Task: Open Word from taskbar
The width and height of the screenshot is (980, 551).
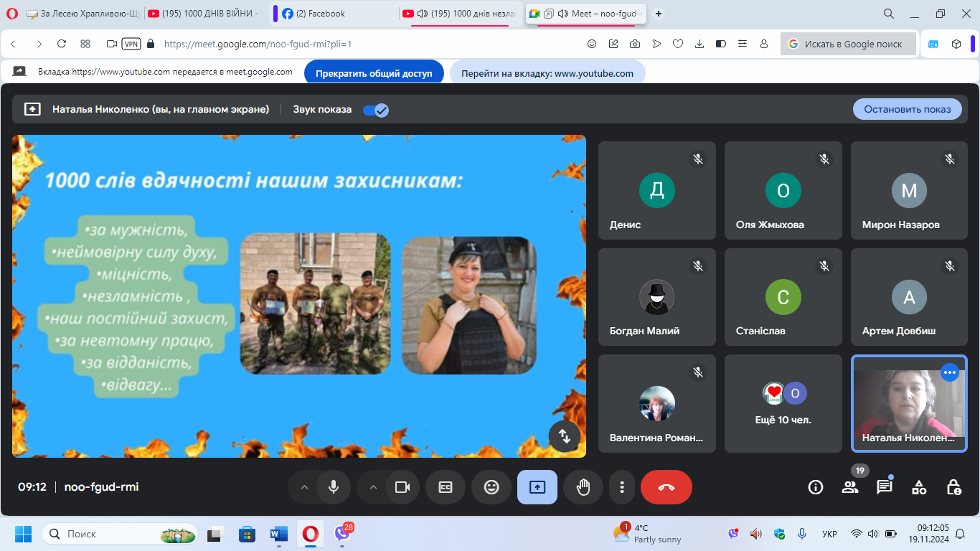Action: 278,534
